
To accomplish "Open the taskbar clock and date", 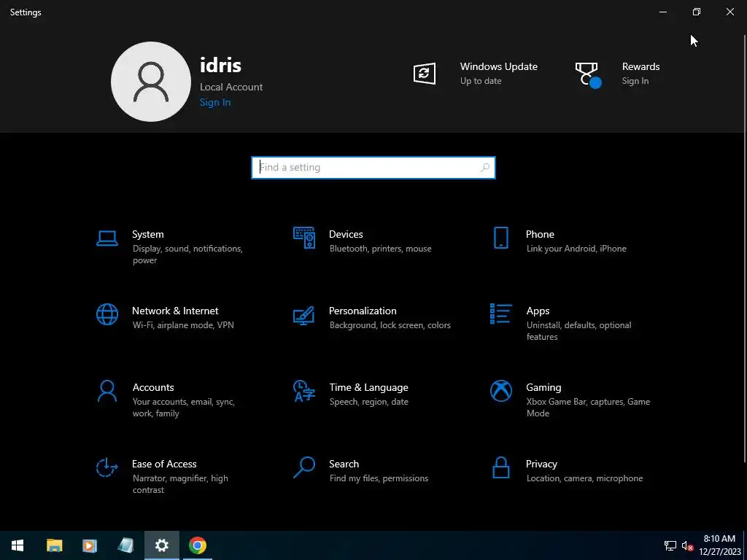I will tap(719, 545).
